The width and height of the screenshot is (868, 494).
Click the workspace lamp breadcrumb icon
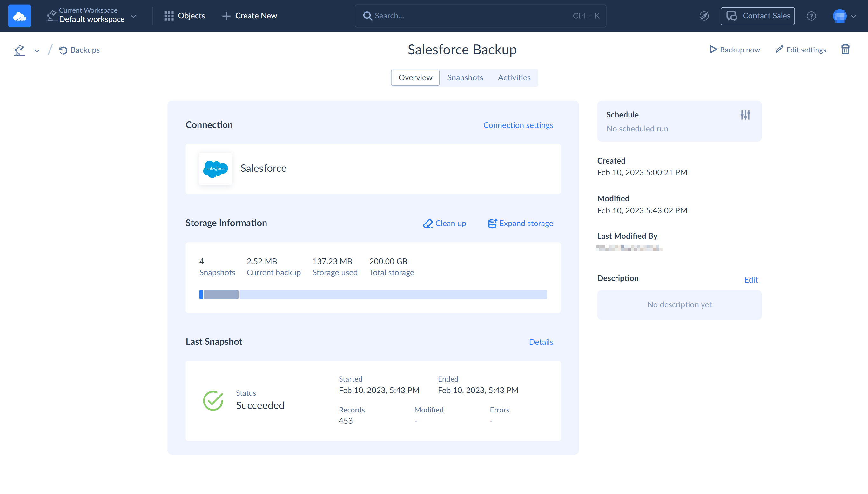(19, 50)
